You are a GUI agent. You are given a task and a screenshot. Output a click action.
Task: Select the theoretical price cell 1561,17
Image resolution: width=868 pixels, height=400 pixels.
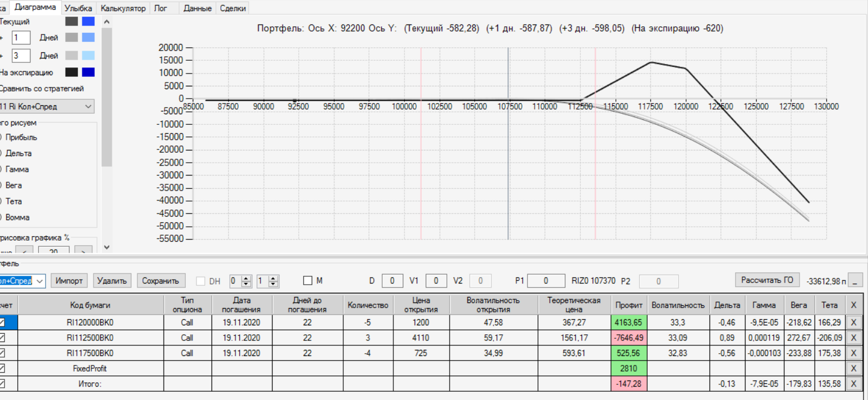point(574,338)
